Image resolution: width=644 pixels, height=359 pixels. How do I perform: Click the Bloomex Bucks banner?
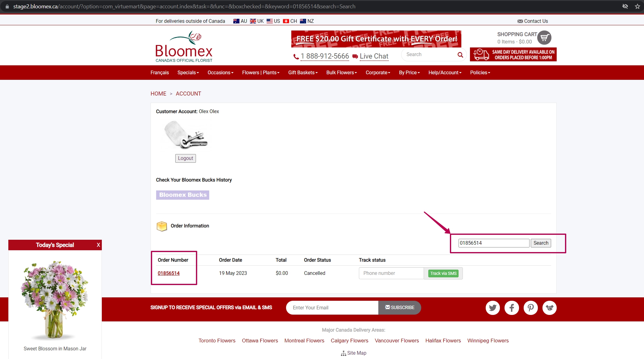pos(183,195)
